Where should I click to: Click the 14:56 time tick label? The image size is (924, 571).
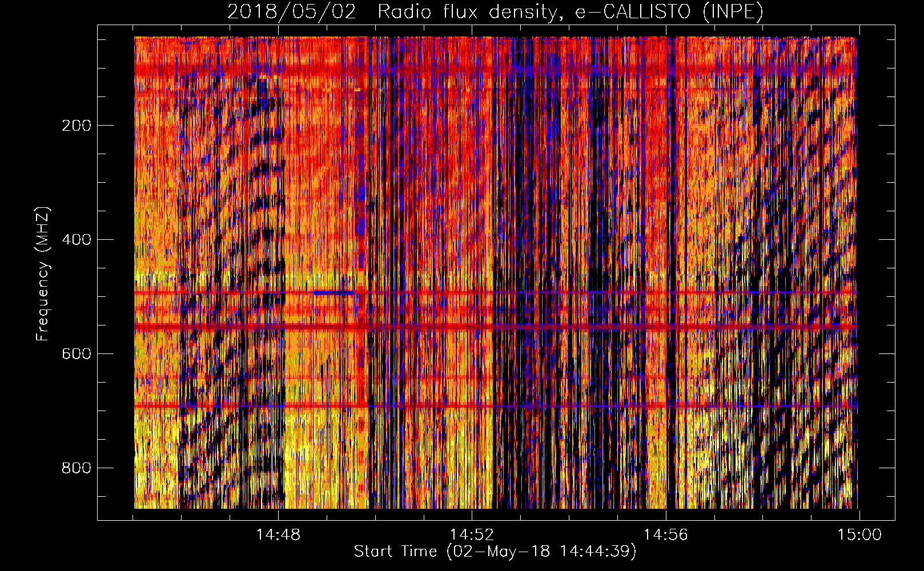coord(666,535)
